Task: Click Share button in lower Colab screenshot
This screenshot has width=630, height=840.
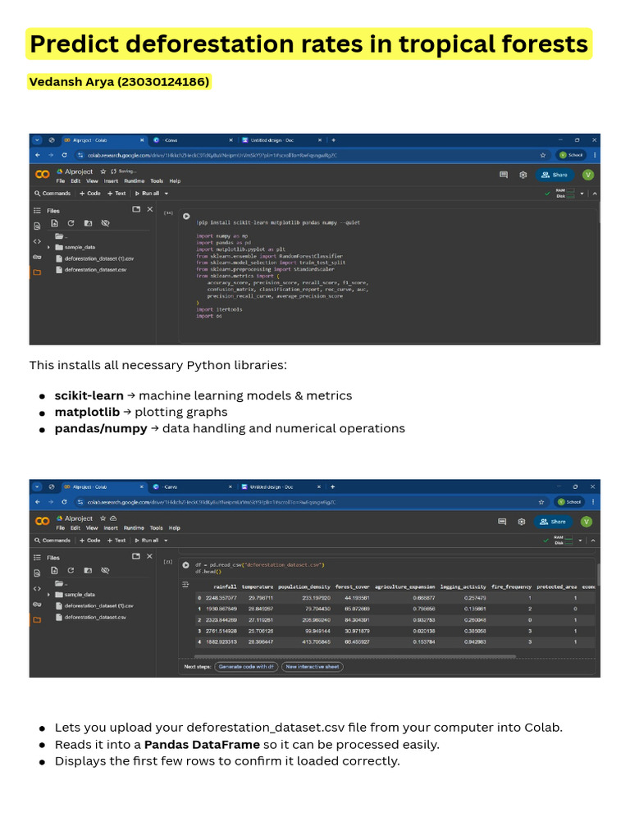Action: tap(553, 522)
